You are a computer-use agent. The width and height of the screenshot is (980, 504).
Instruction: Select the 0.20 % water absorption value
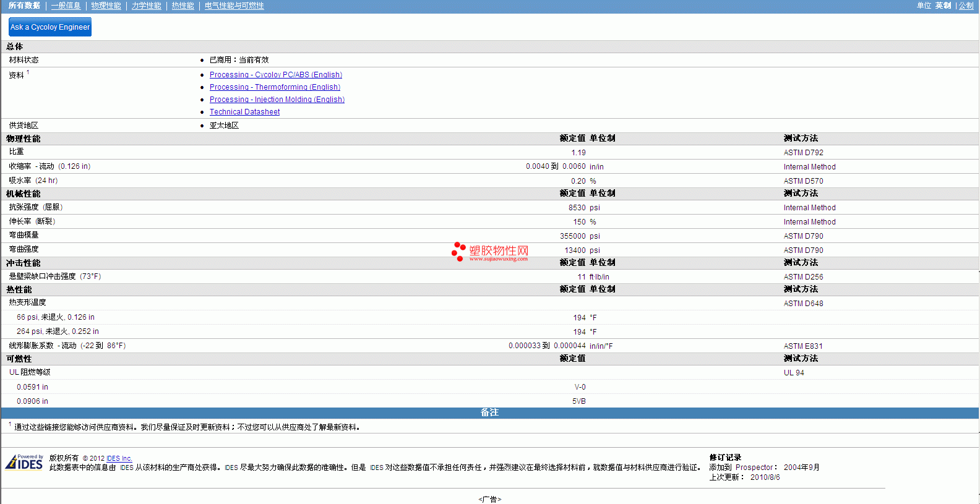[x=583, y=181]
